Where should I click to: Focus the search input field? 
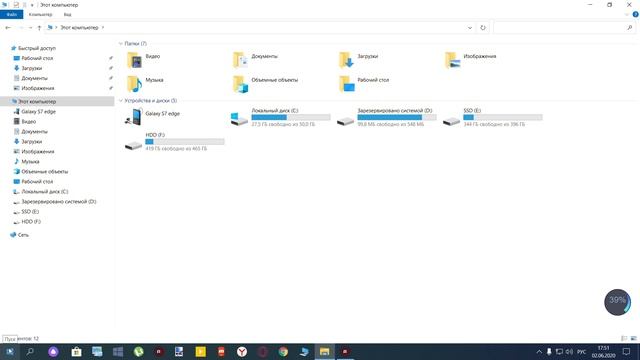click(559, 28)
